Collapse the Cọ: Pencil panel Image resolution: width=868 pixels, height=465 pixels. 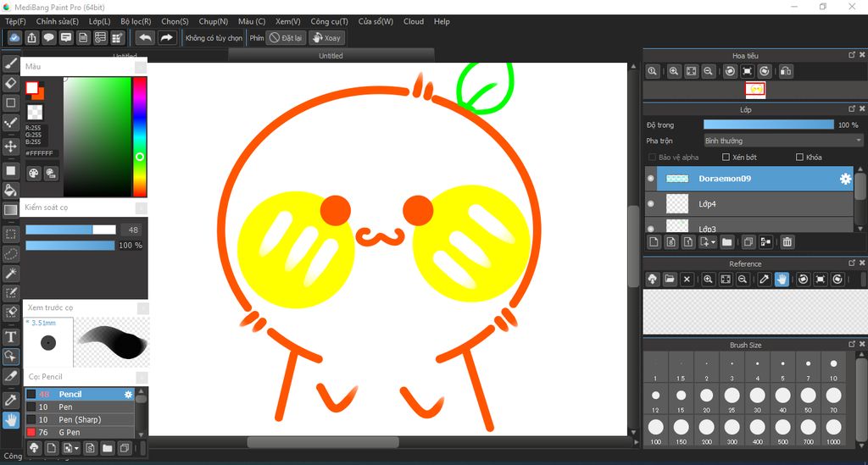142,377
